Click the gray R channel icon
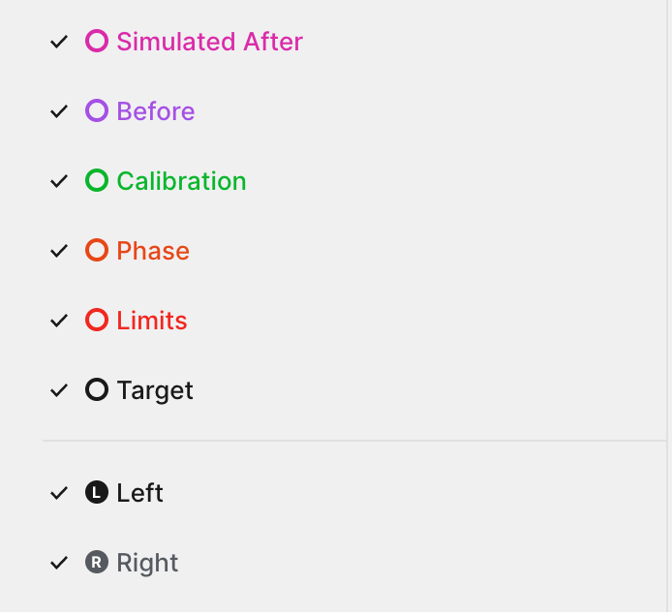672x616 pixels. click(97, 563)
